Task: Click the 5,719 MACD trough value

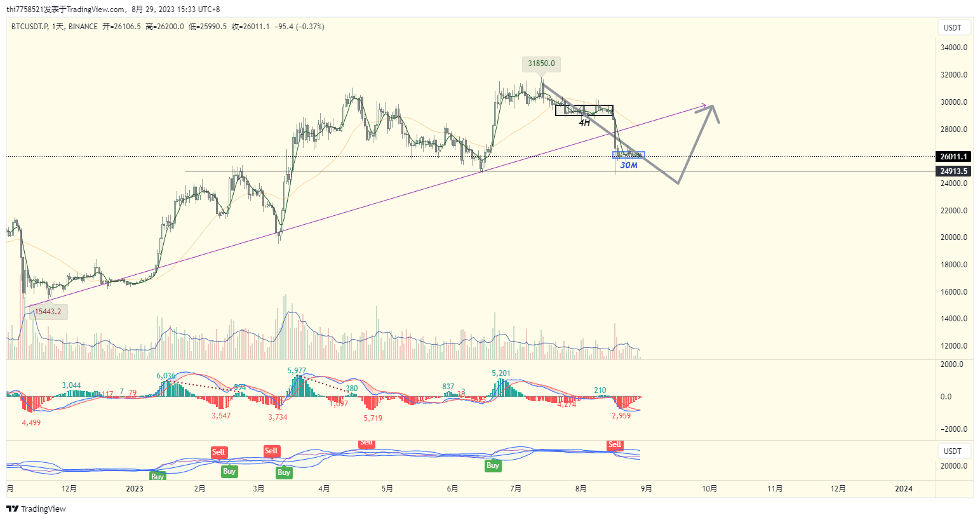Action: pyautogui.click(x=373, y=418)
